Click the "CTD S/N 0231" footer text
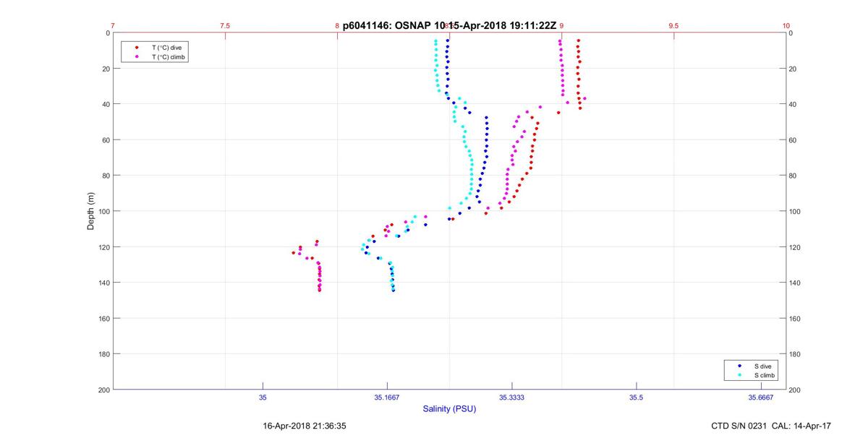868x438 pixels. (739, 426)
